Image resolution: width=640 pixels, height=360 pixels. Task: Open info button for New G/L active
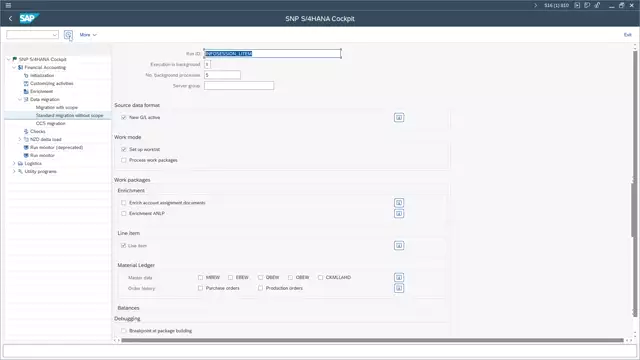[x=399, y=118]
